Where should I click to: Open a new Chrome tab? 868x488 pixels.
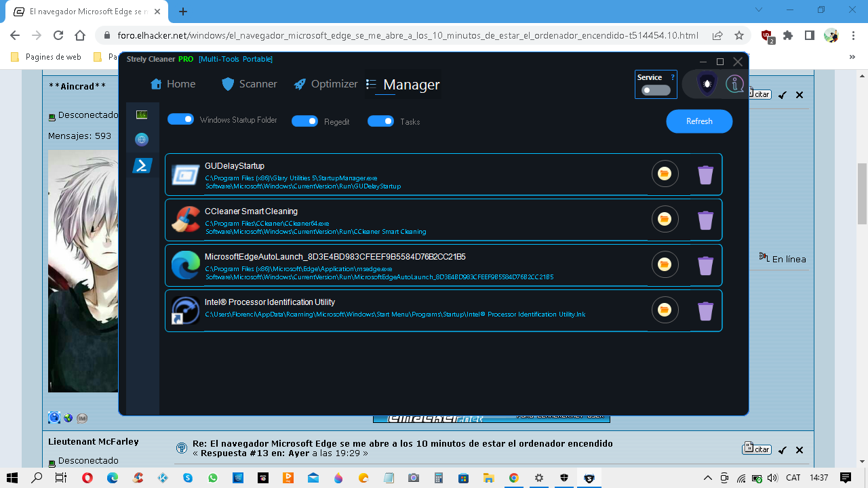183,12
